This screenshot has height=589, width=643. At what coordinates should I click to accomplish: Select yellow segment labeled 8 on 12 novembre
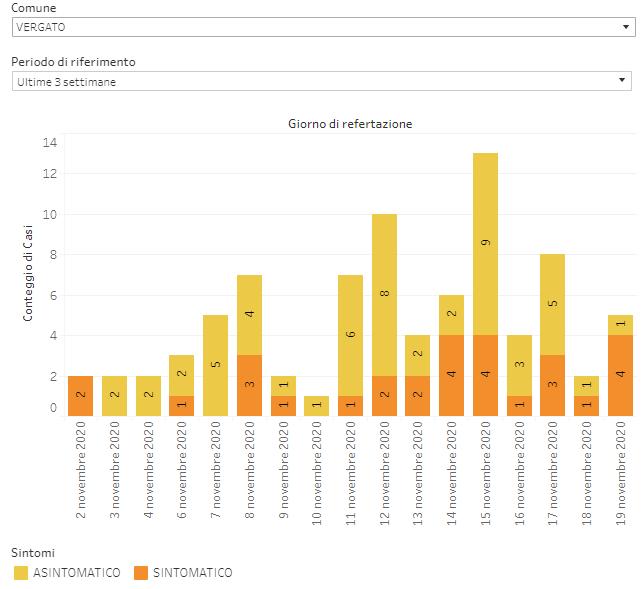[384, 295]
